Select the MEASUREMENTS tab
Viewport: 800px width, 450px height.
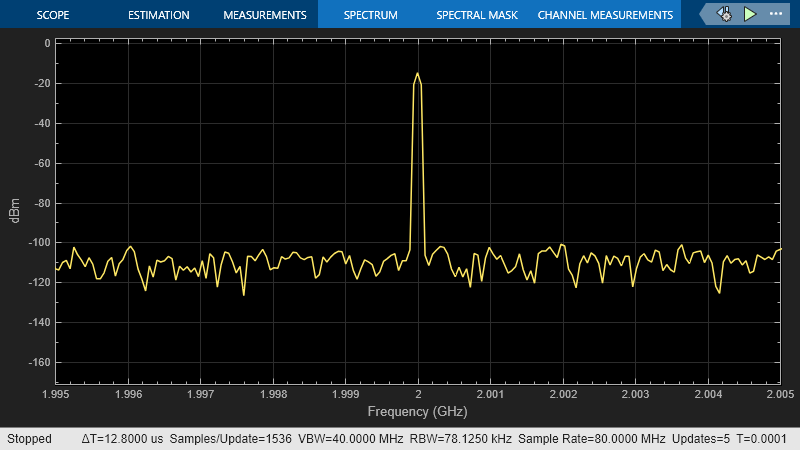tap(264, 15)
